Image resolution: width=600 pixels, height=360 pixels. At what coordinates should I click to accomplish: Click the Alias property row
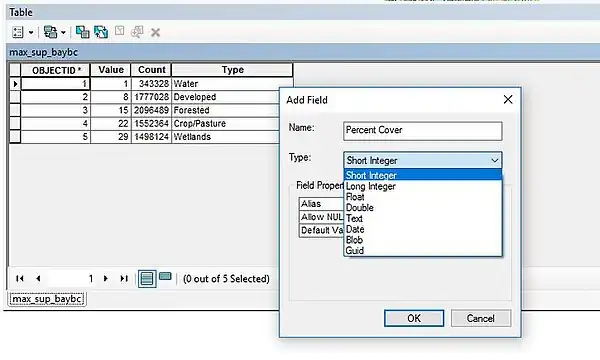[x=321, y=204]
